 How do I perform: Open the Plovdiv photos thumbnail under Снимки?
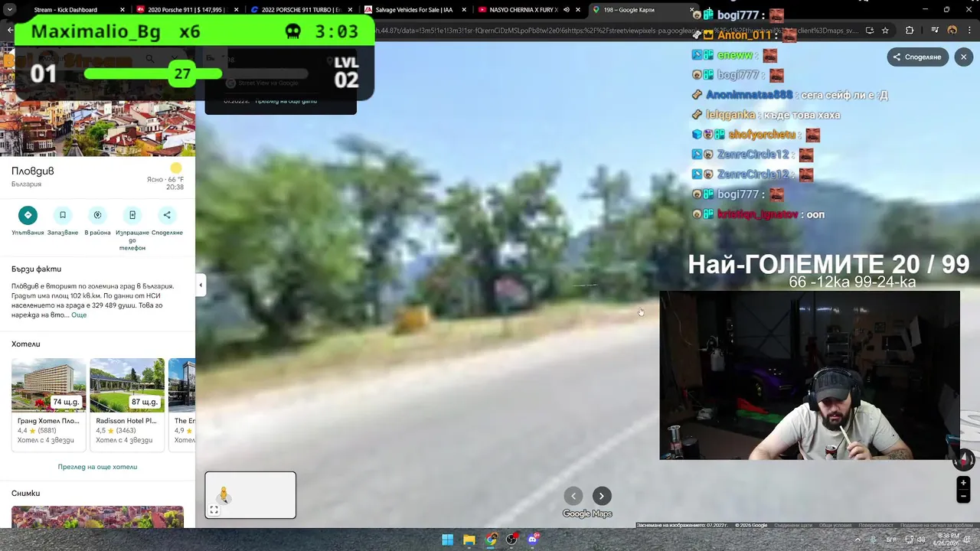(97, 517)
